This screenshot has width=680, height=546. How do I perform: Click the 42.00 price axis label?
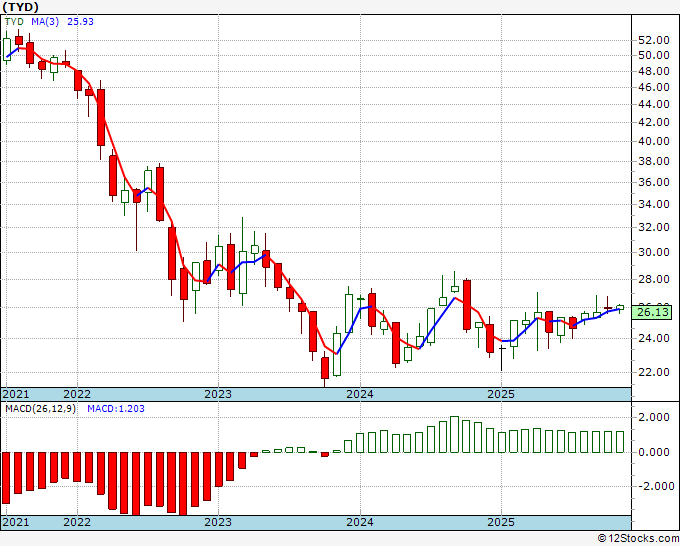click(x=654, y=122)
